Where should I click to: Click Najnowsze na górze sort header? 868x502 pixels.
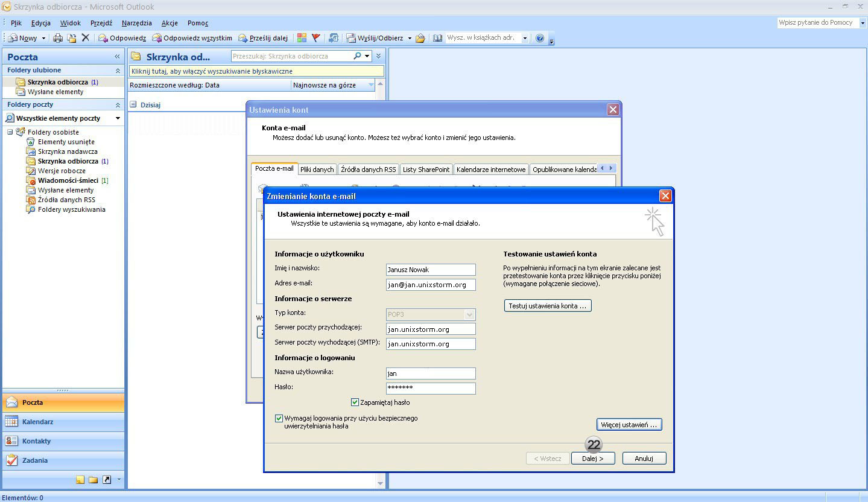tap(333, 85)
